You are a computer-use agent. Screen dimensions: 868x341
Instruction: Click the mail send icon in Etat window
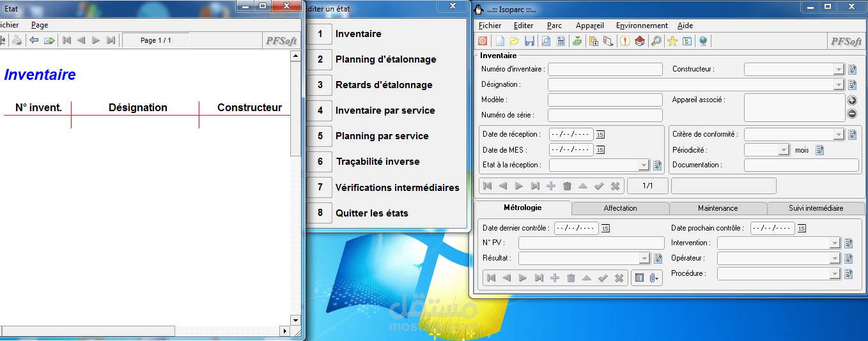(49, 40)
